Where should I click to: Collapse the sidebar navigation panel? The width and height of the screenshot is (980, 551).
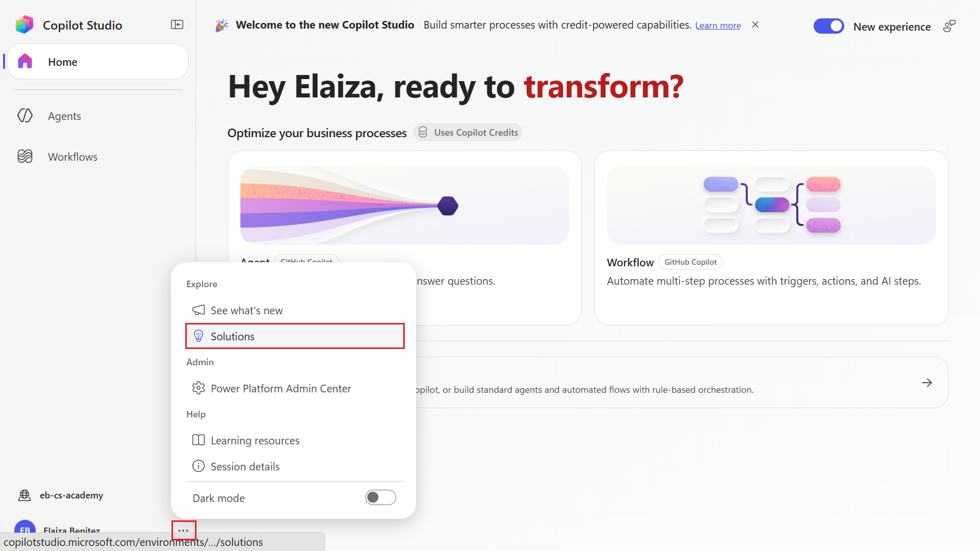(177, 24)
